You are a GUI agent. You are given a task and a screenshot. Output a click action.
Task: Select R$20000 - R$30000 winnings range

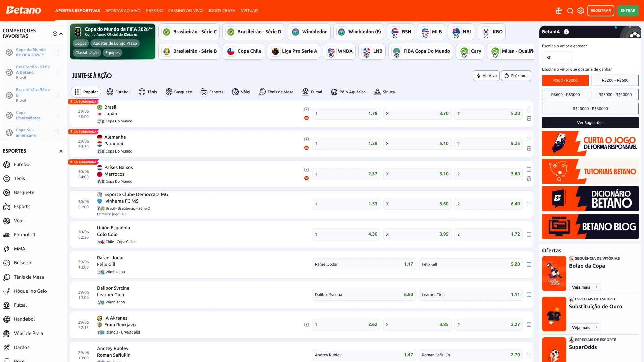coord(590,109)
